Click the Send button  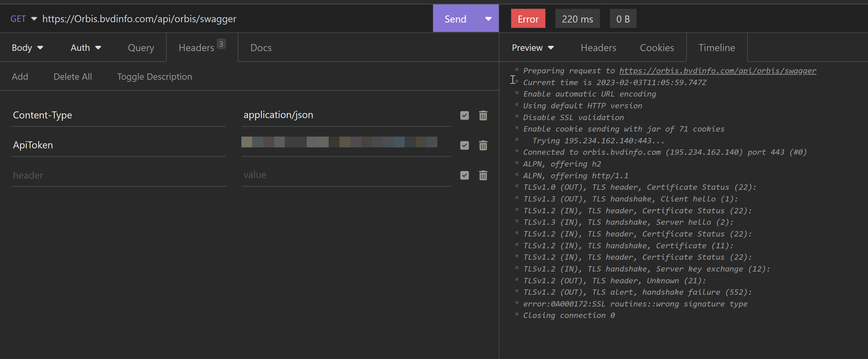(455, 19)
